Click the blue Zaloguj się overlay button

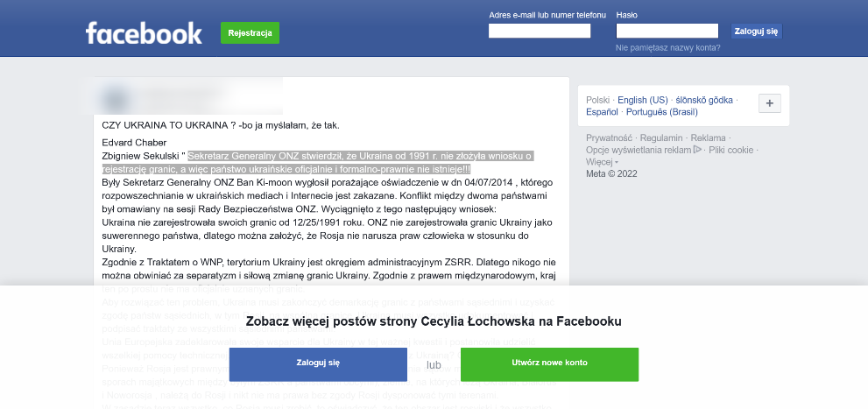[318, 363]
